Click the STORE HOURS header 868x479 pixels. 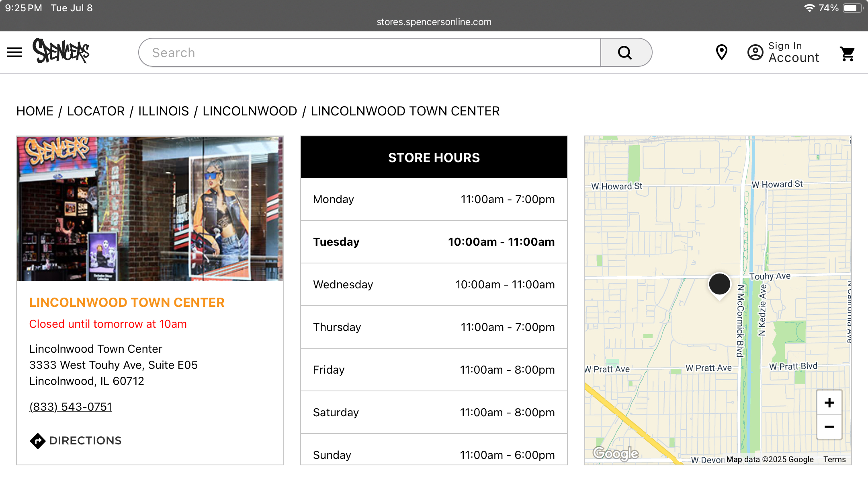[434, 157]
